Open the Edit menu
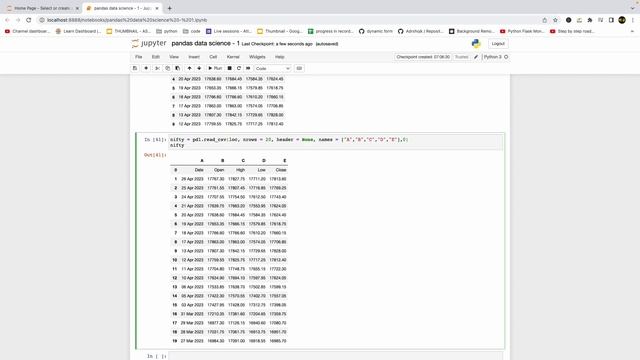Screen dimensions: 640x360 tap(156, 57)
